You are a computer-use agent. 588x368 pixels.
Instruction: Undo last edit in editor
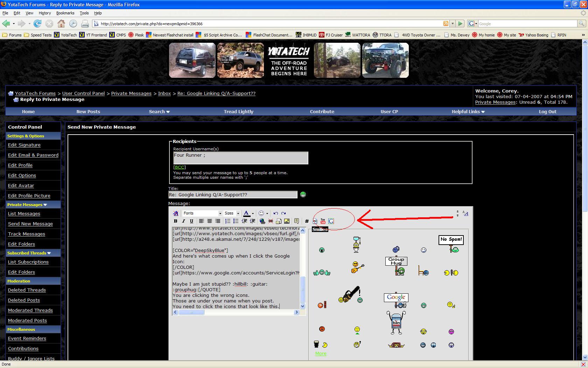[275, 213]
